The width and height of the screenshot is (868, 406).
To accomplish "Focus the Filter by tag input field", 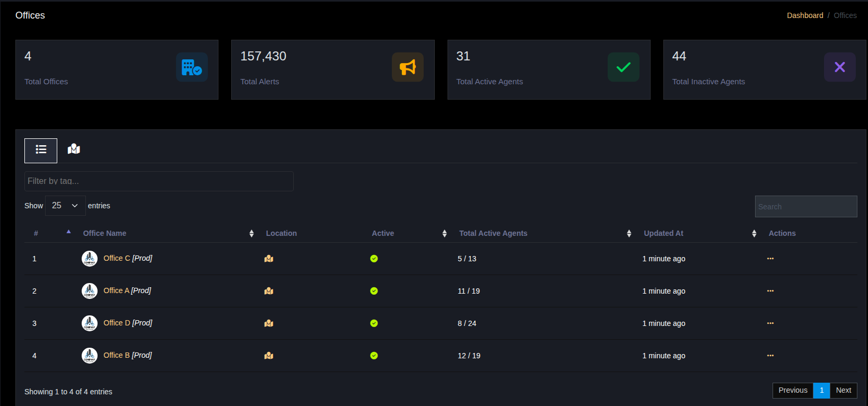I will [x=159, y=181].
